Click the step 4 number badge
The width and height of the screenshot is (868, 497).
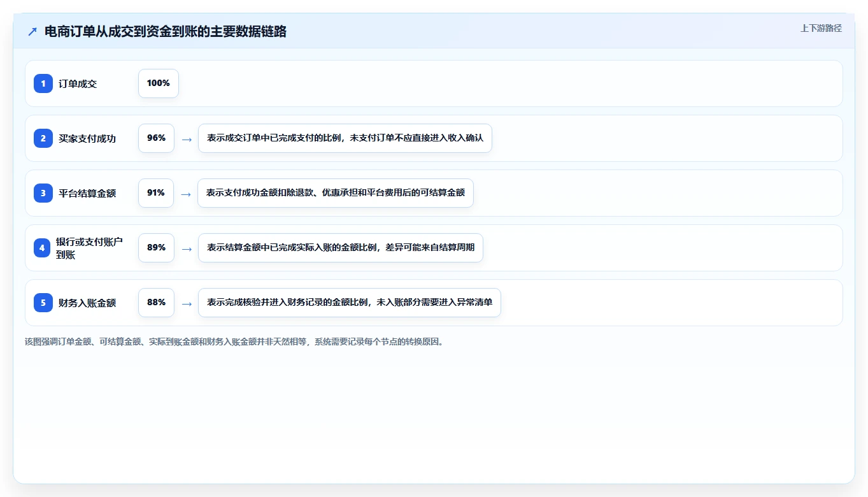(x=42, y=248)
